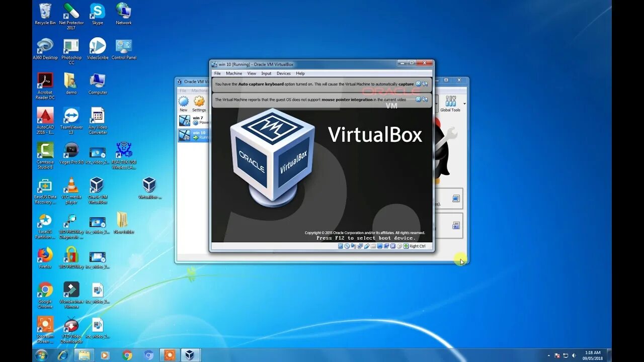Open the Computer desktop icon

(98, 84)
